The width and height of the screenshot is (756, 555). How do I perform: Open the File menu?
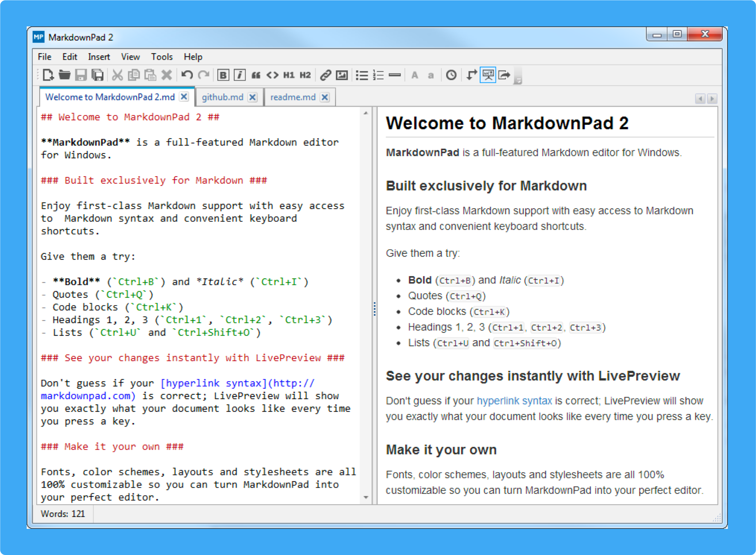click(x=45, y=57)
